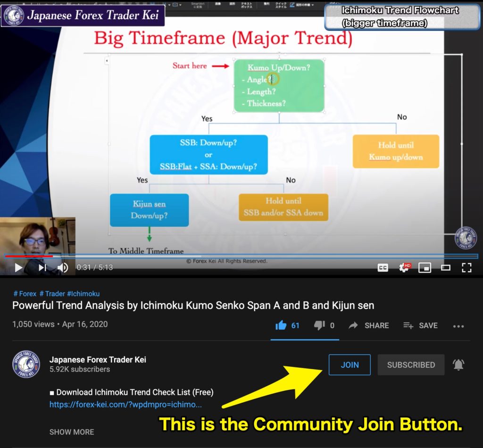Switch to miniplayer mode

coord(425,267)
